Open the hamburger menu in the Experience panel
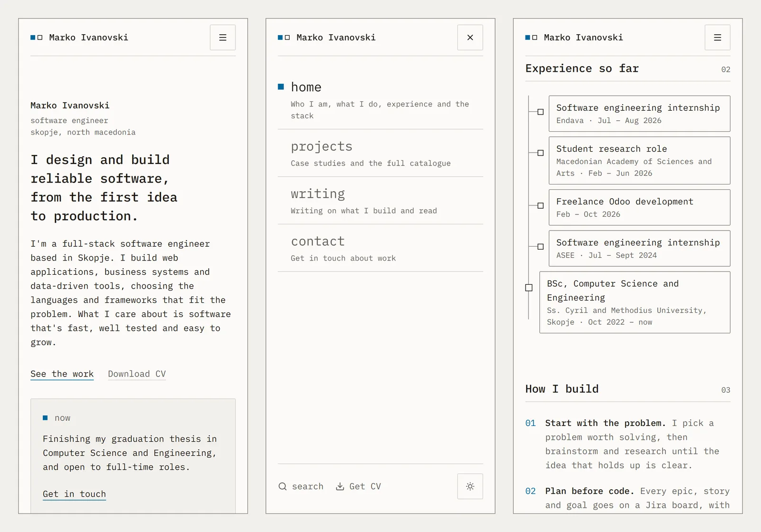This screenshot has width=761, height=532. pyautogui.click(x=717, y=38)
